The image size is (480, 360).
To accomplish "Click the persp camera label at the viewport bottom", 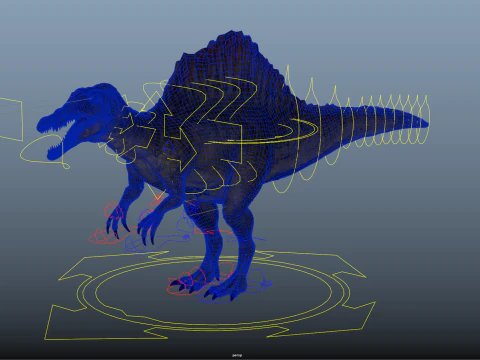I will tap(237, 356).
